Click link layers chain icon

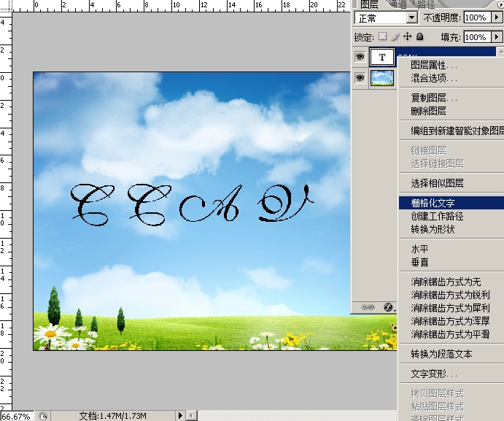click(x=368, y=307)
